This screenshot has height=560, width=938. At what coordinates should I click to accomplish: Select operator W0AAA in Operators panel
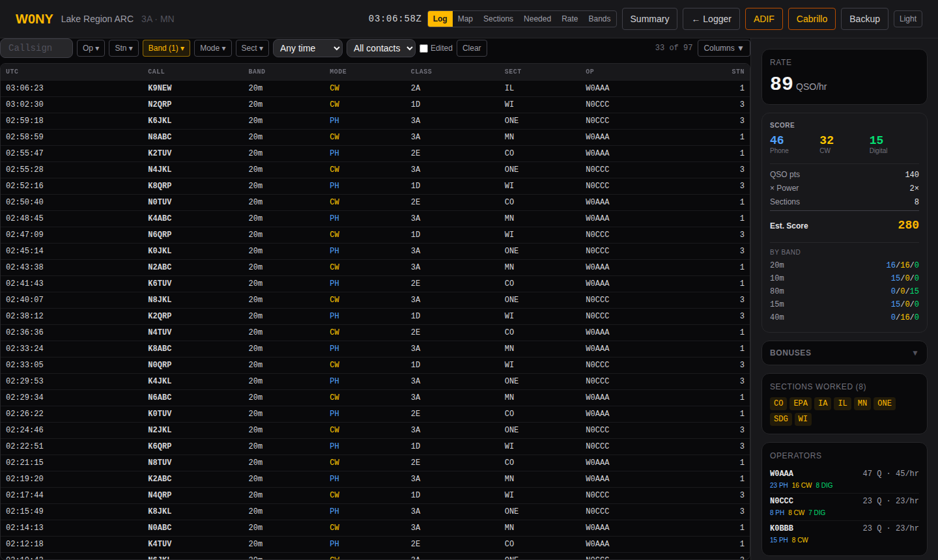click(x=844, y=479)
